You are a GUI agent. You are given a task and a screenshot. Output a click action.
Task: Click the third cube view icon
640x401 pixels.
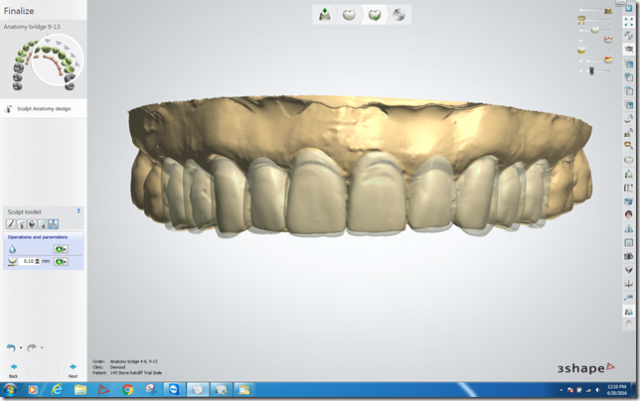(x=629, y=91)
